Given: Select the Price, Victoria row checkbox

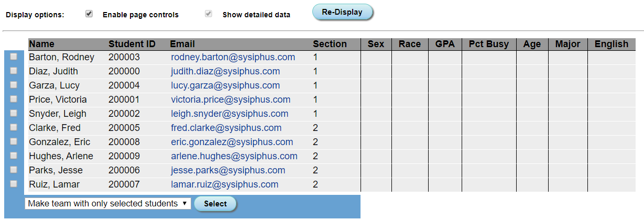Looking at the screenshot, I should pyautogui.click(x=14, y=99).
